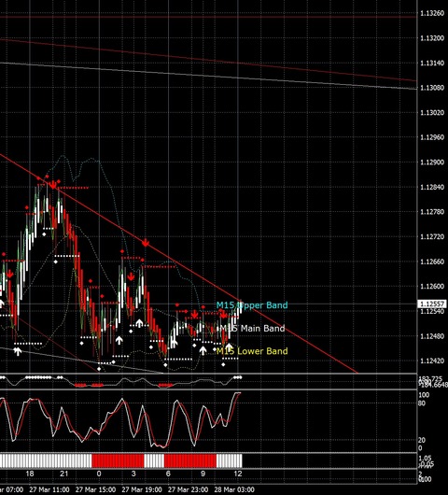Select the bright red descending trendline

pos(178,264)
